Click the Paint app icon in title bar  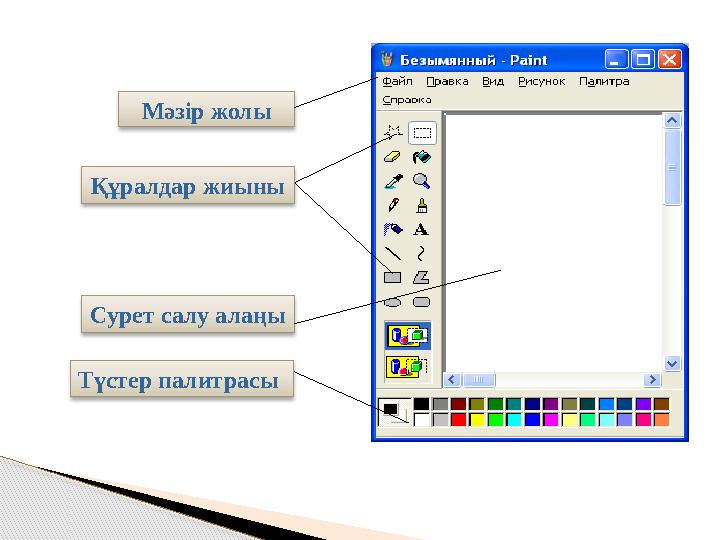coord(387,59)
